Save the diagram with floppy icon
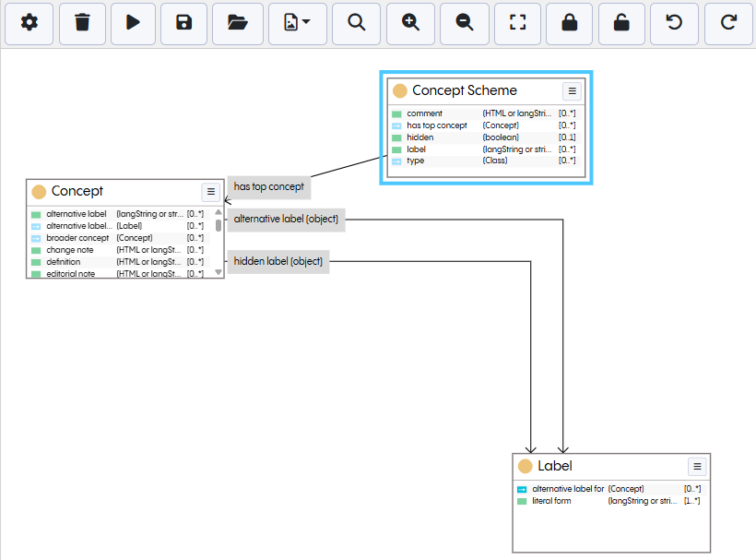Image resolution: width=756 pixels, height=560 pixels. click(x=183, y=23)
